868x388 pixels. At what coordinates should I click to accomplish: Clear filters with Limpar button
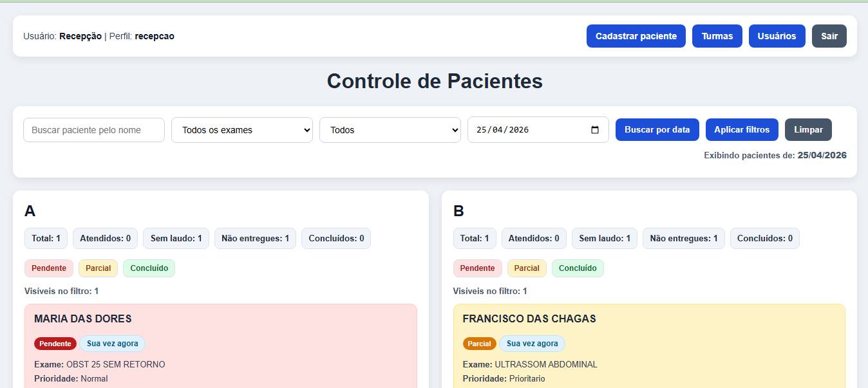(808, 129)
